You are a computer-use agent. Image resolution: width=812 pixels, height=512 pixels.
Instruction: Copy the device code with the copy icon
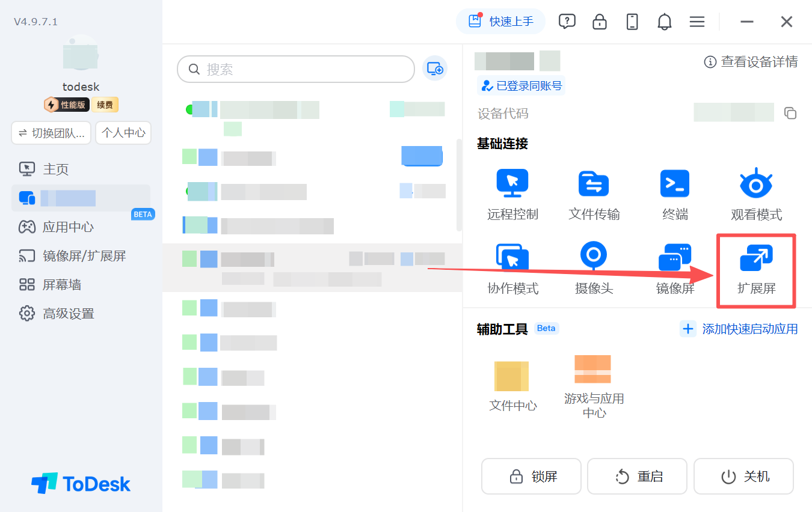tap(790, 113)
